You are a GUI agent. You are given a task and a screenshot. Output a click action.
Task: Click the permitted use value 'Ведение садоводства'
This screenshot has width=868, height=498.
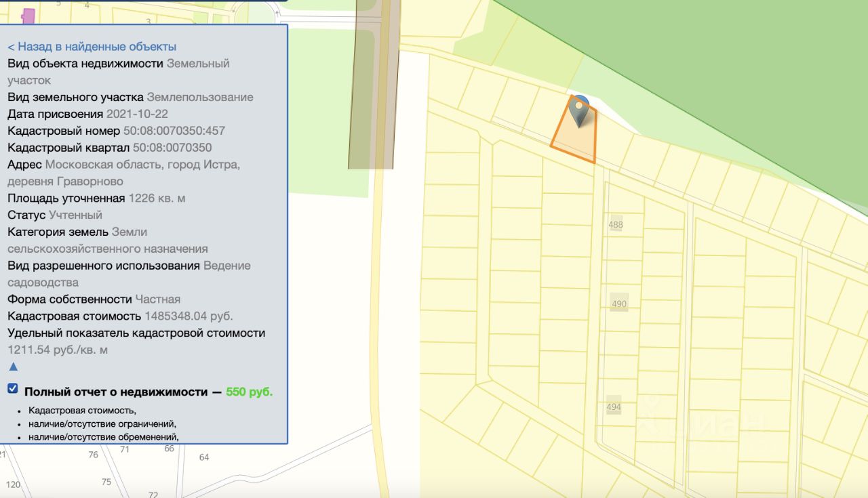129,274
